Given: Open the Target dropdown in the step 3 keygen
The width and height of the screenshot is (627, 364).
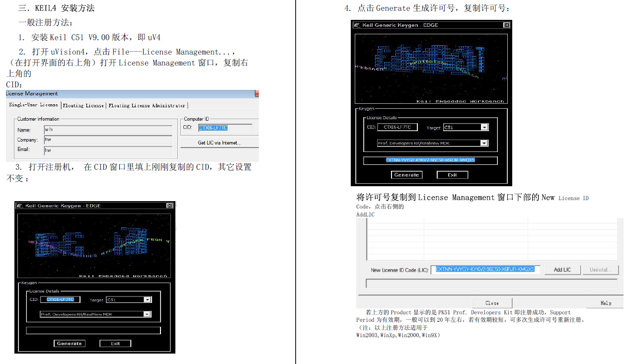Looking at the screenshot, I should [x=147, y=300].
